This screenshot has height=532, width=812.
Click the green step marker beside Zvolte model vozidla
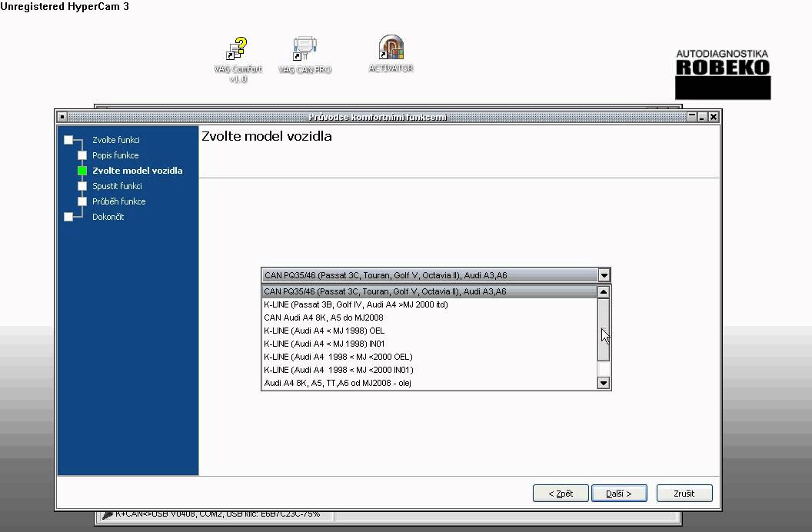pos(82,171)
